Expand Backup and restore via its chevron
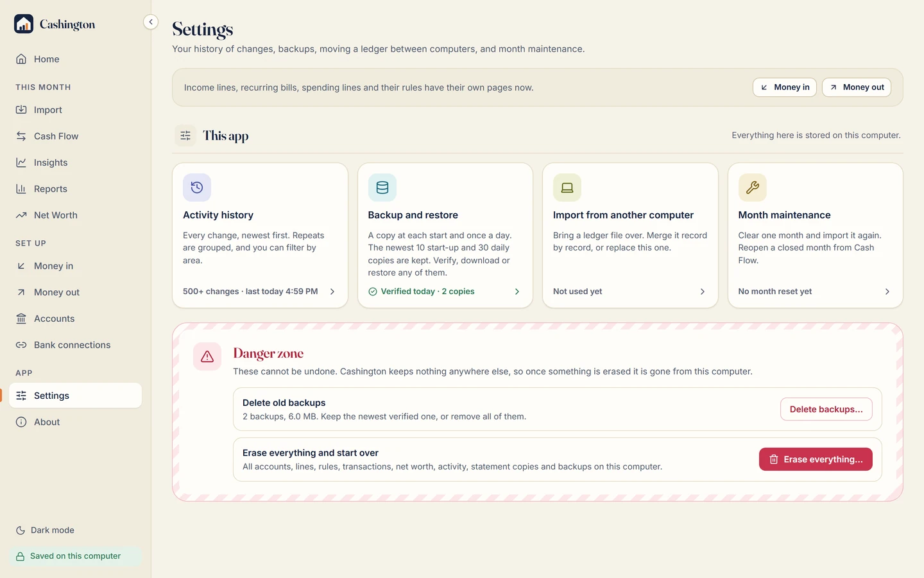924x578 pixels. click(517, 292)
